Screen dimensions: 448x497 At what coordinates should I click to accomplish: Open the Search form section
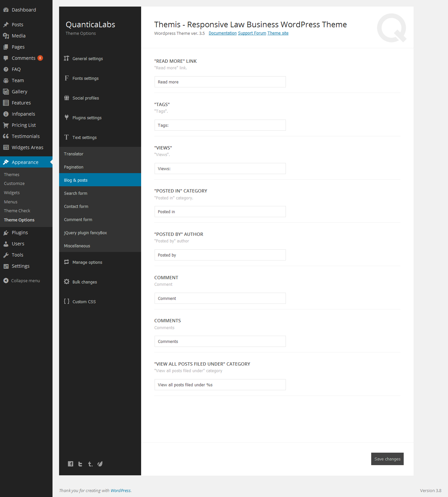point(100,193)
